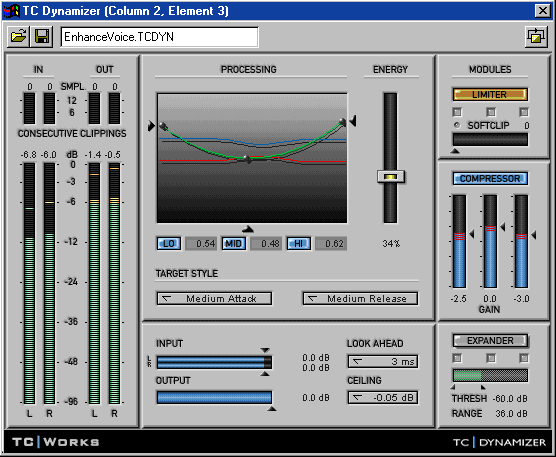
Task: Open the Medium Attack dropdown
Action: (214, 299)
